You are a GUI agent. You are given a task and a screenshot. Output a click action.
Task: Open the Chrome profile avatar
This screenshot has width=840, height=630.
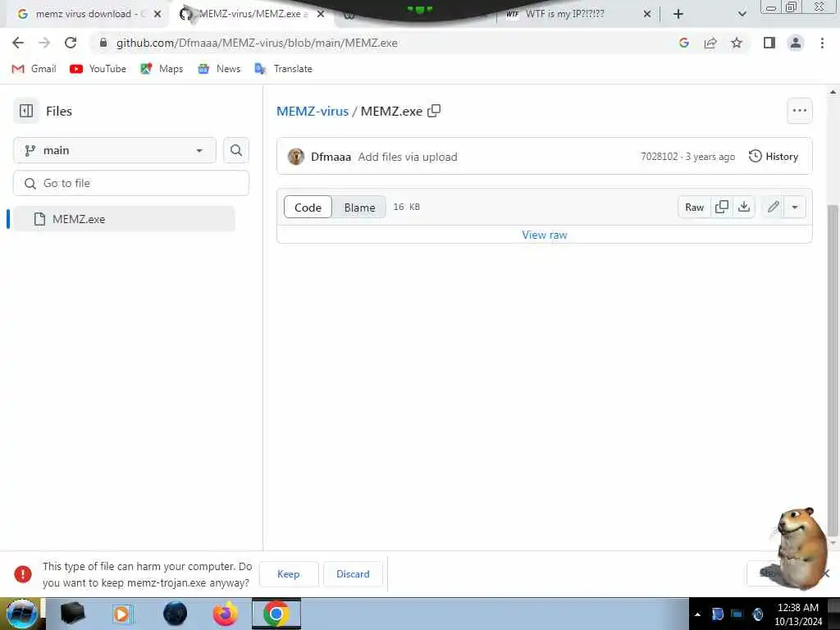click(x=796, y=43)
